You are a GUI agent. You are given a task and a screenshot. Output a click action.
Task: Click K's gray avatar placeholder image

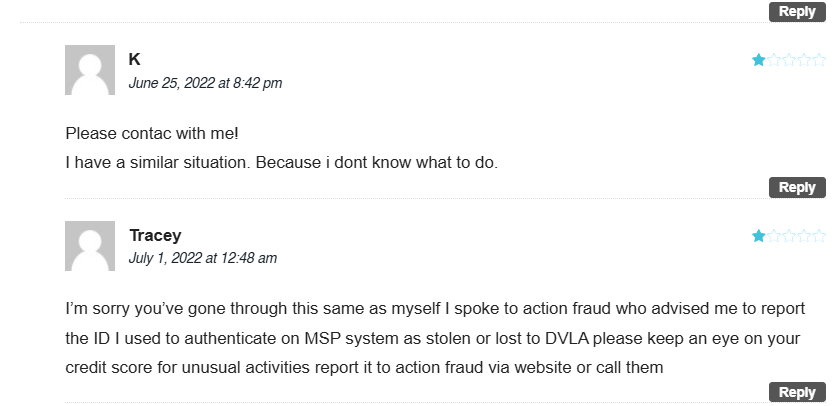[x=90, y=70]
